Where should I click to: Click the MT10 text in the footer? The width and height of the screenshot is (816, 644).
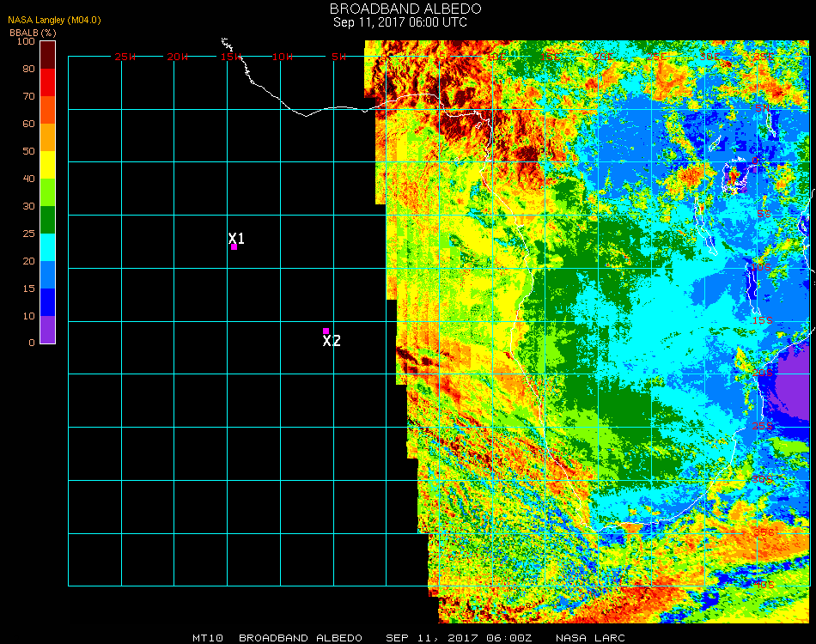pos(209,638)
